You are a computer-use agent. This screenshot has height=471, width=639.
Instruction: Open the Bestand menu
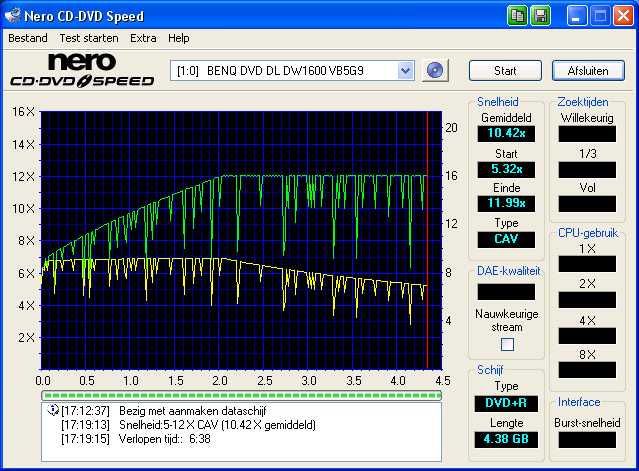pyautogui.click(x=27, y=38)
